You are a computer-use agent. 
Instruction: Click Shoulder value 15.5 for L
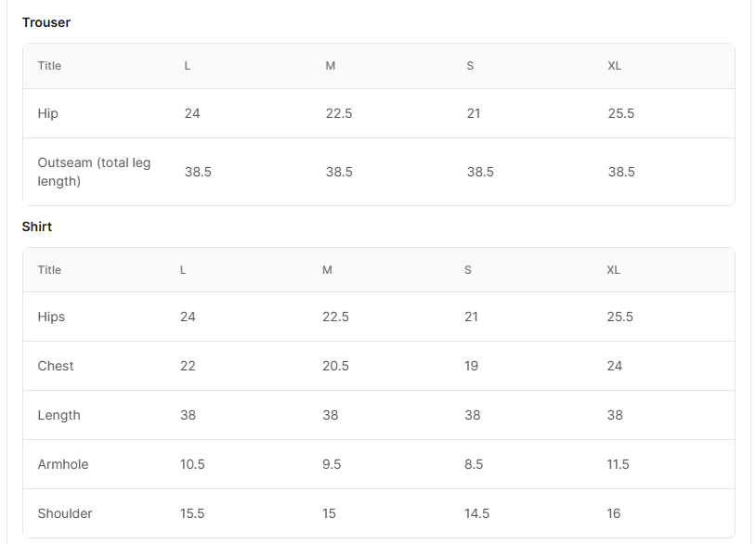pyautogui.click(x=192, y=513)
